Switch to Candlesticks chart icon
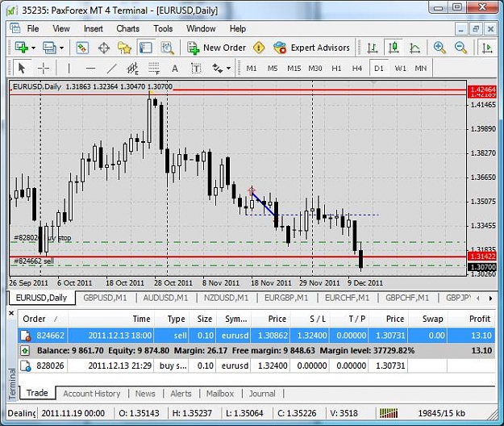 [x=394, y=48]
